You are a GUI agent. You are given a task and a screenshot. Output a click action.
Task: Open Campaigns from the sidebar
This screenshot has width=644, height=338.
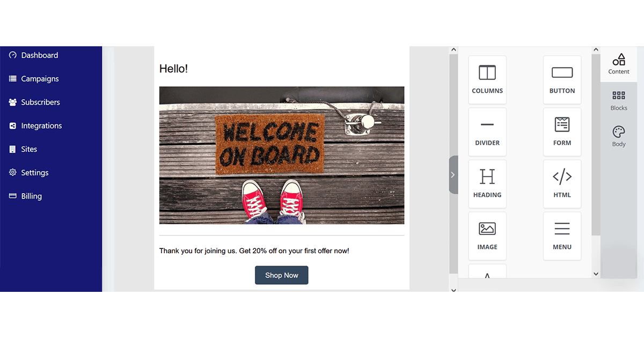coord(40,79)
